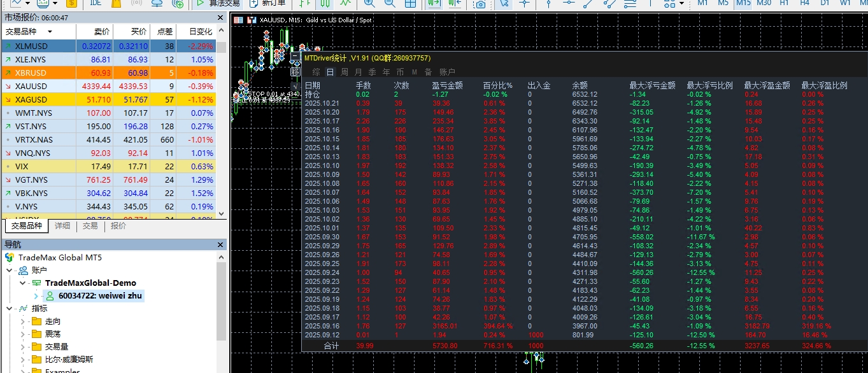Select the XAUUSD symbol row
This screenshot has width=868, height=373.
coord(108,86)
